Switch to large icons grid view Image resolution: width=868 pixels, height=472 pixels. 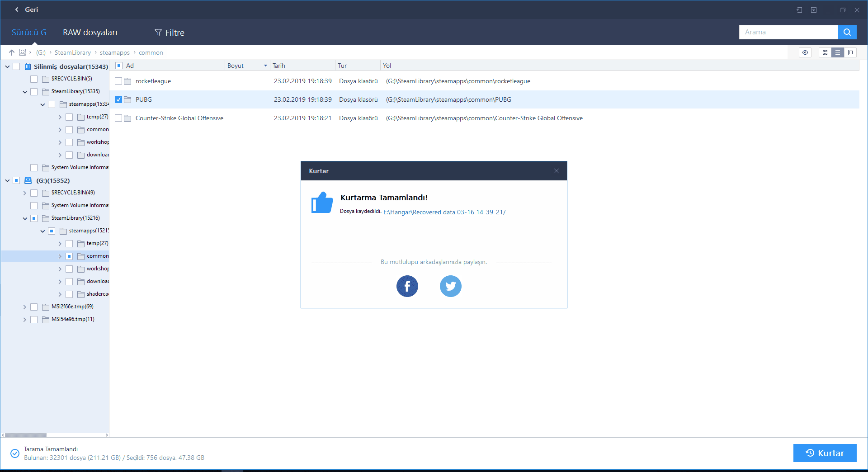pos(825,52)
